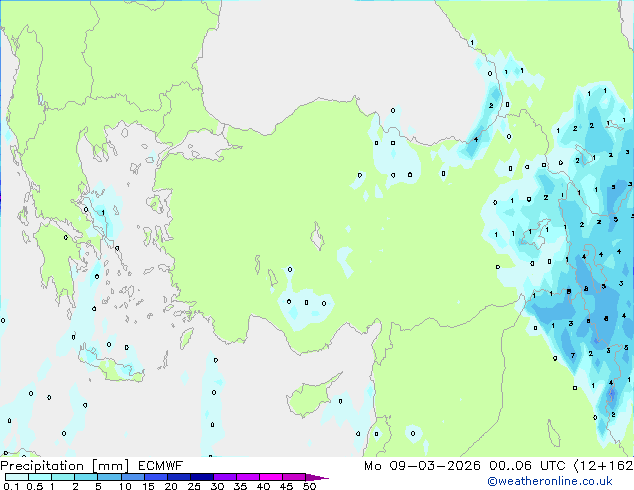Pick the legend swatch between 10 and 15
Viewport: 634px width, 490px height.
[133, 477]
